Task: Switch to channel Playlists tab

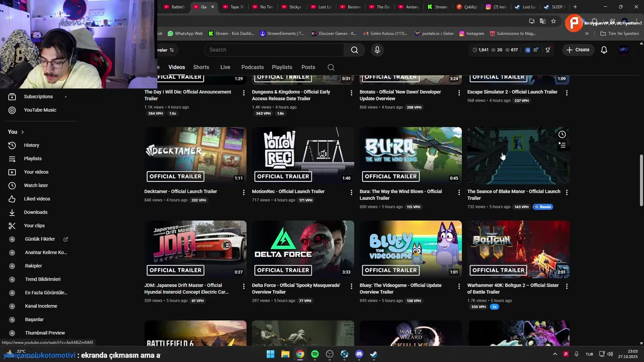Action: [x=282, y=67]
